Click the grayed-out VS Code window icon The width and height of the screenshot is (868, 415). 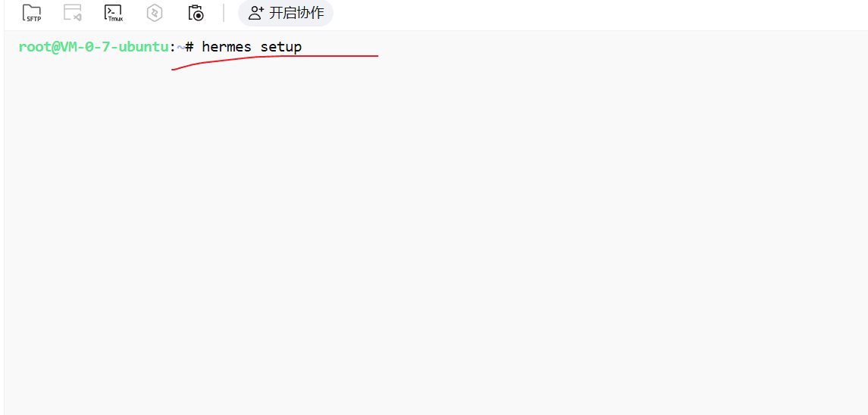tap(73, 13)
